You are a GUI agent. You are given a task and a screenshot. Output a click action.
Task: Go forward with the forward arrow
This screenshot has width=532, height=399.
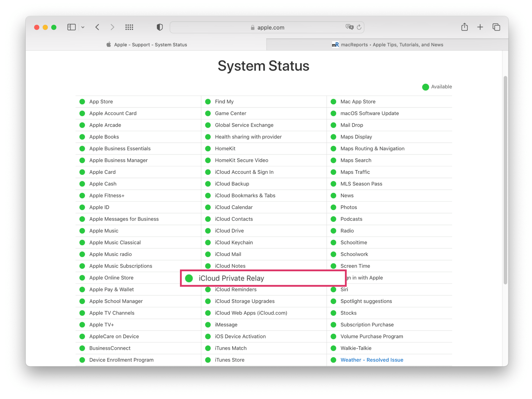click(112, 27)
